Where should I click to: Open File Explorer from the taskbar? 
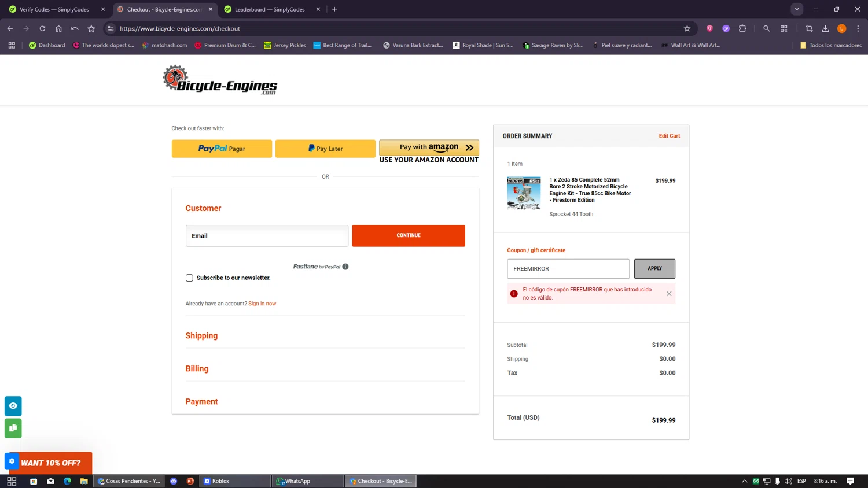click(84, 481)
